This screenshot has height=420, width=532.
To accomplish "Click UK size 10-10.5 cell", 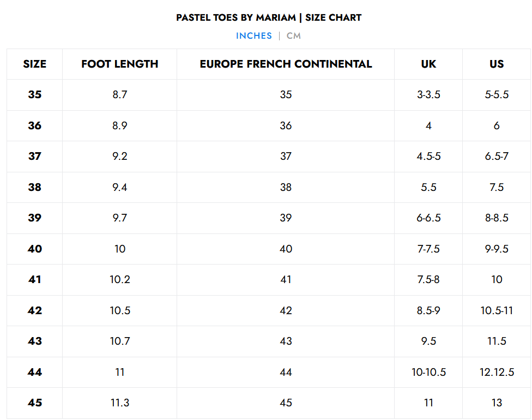I will [428, 372].
